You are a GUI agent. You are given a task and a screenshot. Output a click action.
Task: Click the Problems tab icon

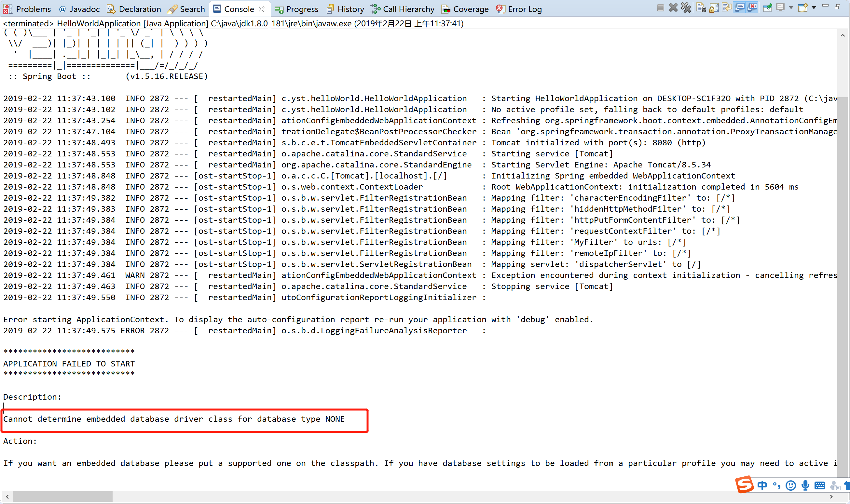(7, 9)
